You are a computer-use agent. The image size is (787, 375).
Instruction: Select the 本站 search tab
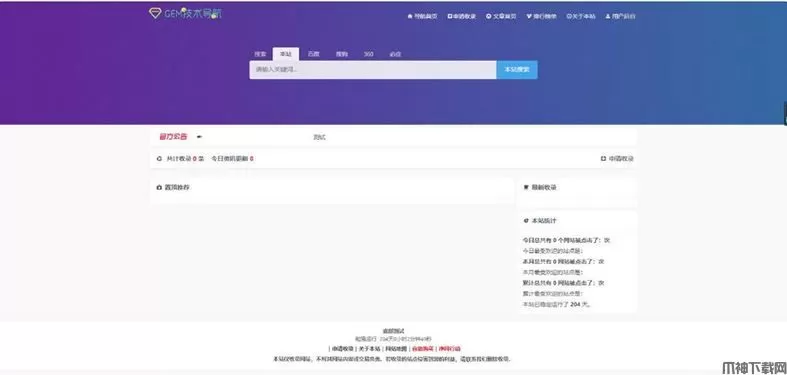coord(286,54)
